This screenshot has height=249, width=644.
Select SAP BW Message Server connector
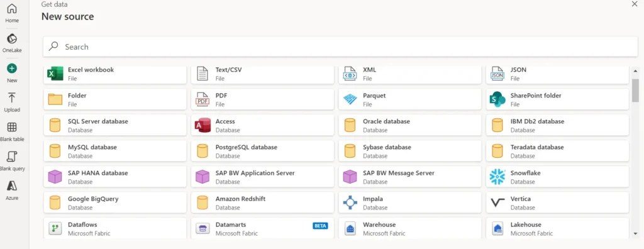tap(409, 177)
